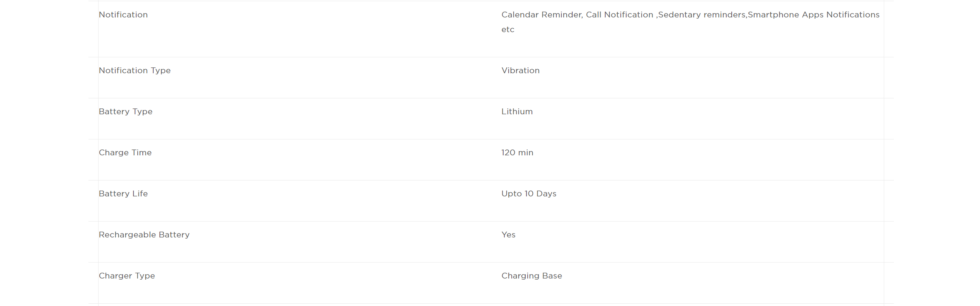Viewport: 980px width, 306px height.
Task: Select the Calendar Reminder notification description text
Action: click(x=690, y=22)
